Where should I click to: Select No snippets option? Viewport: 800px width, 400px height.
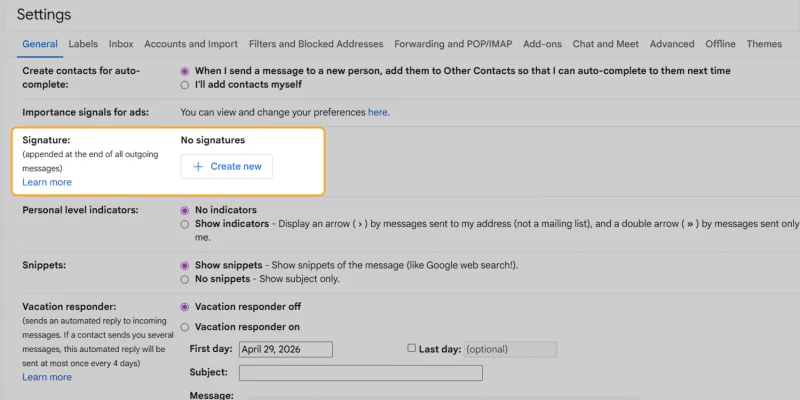[185, 280]
